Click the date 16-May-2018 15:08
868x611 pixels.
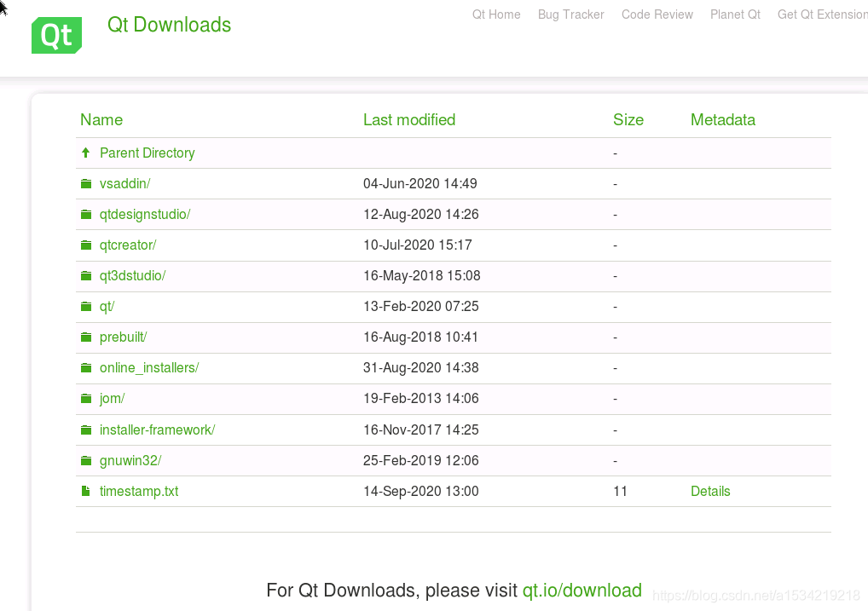[422, 276]
